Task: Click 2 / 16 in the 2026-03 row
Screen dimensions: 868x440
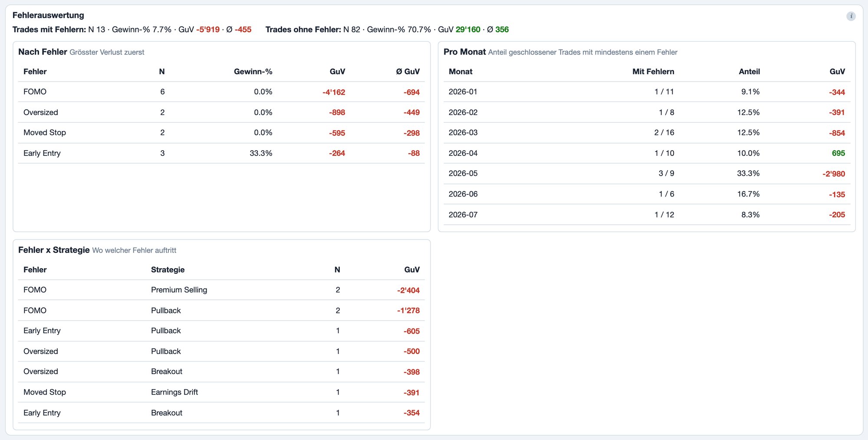Action: (x=664, y=133)
